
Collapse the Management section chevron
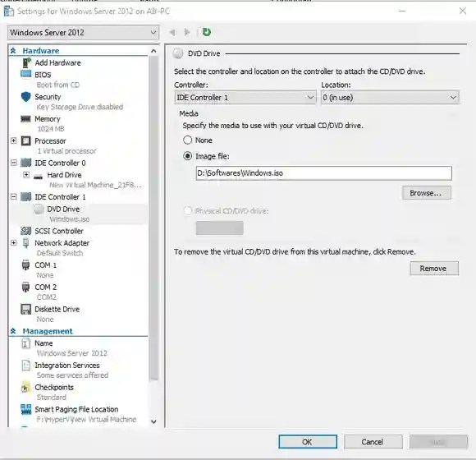point(13,331)
